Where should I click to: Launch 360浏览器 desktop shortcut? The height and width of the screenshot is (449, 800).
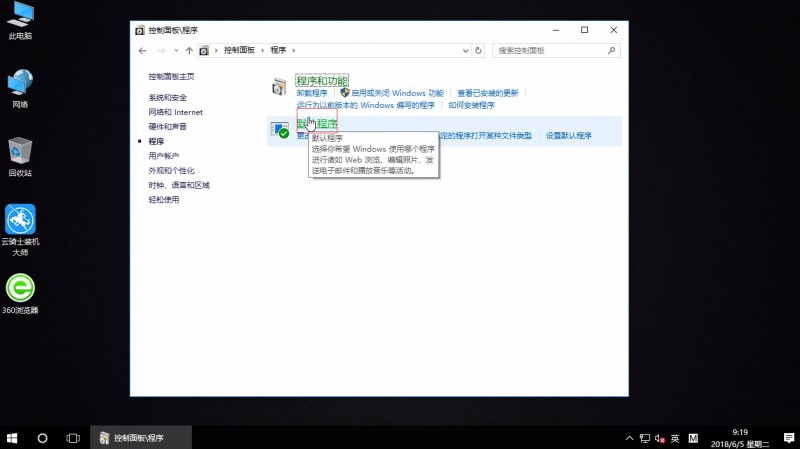(x=20, y=293)
